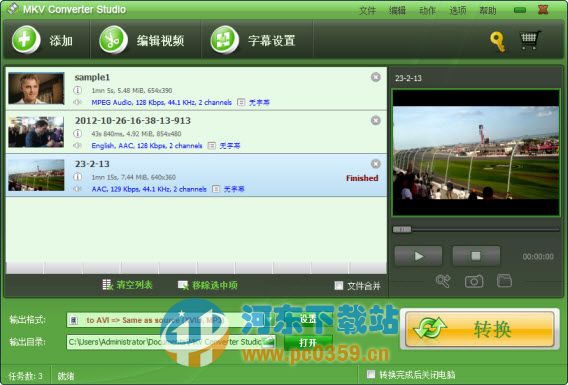Minimize the window with the green button
This screenshot has height=385, width=568.
520,10
